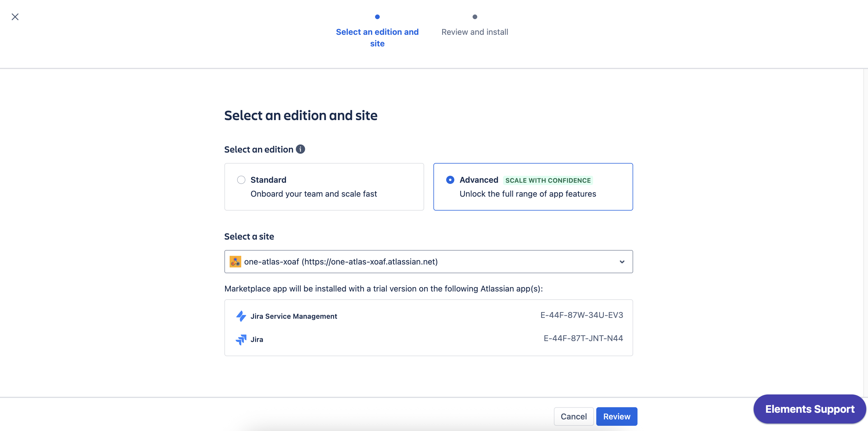This screenshot has width=868, height=431.
Task: Click Unlock the full range of app features
Action: point(528,194)
